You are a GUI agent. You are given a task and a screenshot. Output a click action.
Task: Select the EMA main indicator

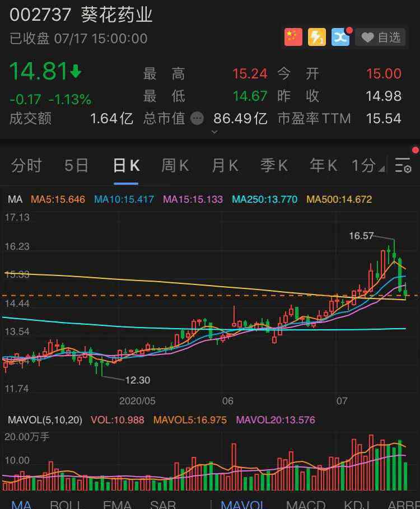click(x=117, y=504)
